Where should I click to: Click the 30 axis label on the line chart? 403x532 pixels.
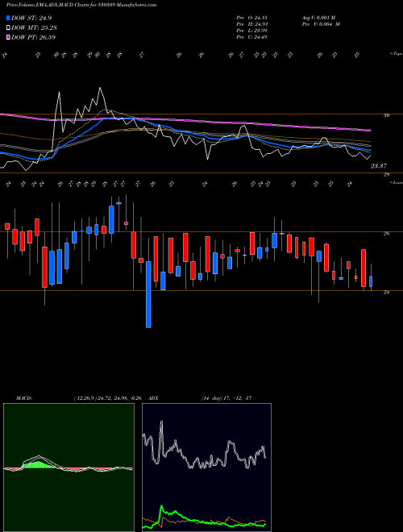[x=386, y=115]
